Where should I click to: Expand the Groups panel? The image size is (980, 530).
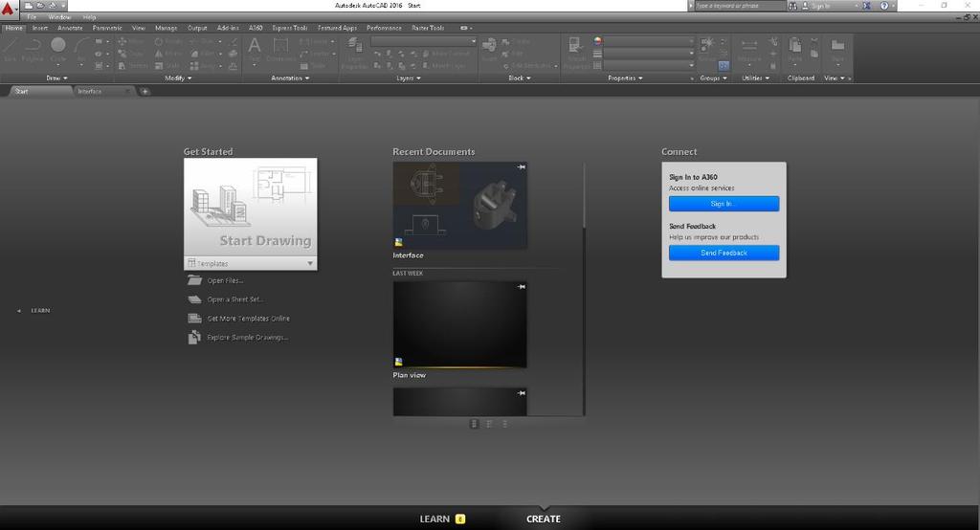coord(713,78)
